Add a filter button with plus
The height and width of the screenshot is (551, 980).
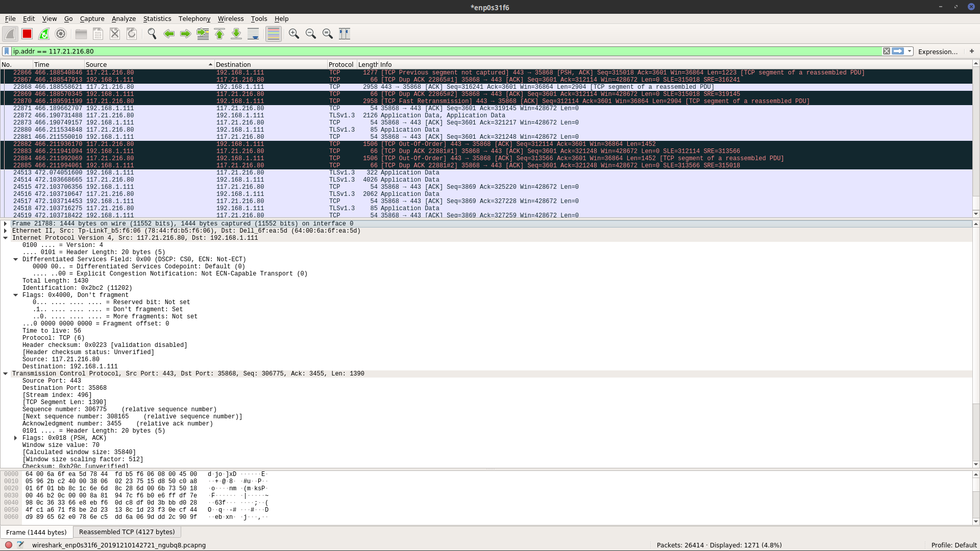(972, 51)
